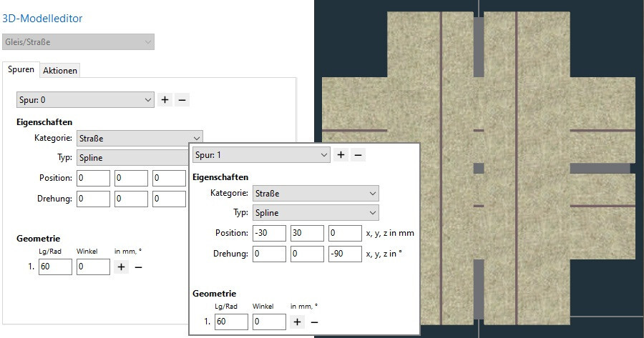Remove track beside Spur: 0 dropdown
644x338 pixels.
tap(182, 99)
